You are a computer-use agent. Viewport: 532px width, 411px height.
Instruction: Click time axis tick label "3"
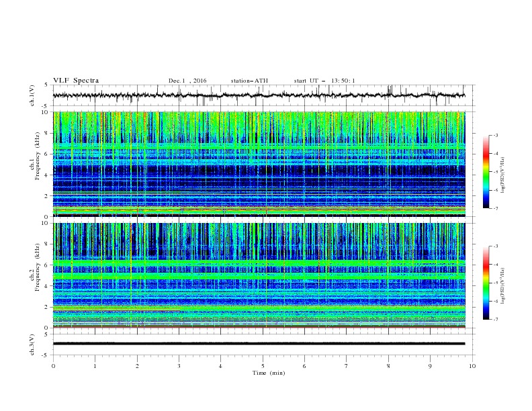tap(179, 366)
